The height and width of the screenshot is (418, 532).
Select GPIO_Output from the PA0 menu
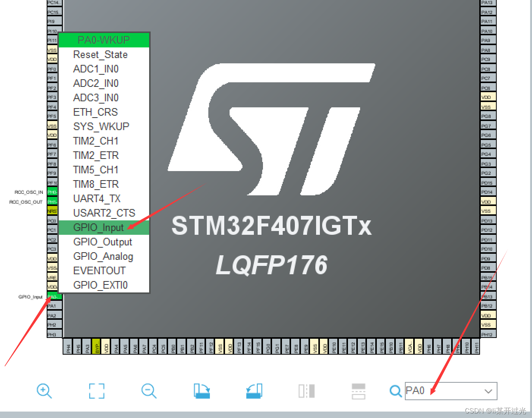point(102,242)
